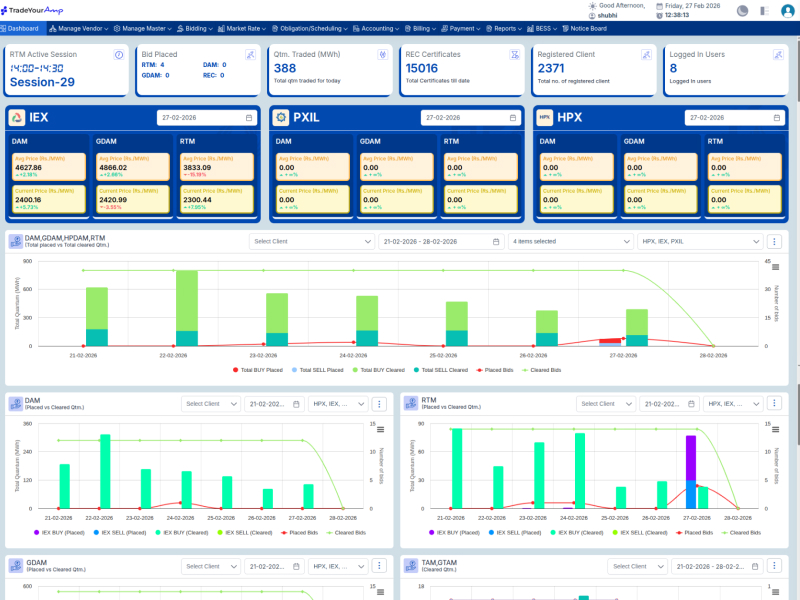This screenshot has height=600, width=800.
Task: Click the IEX exchange logo
Action: 17,118
